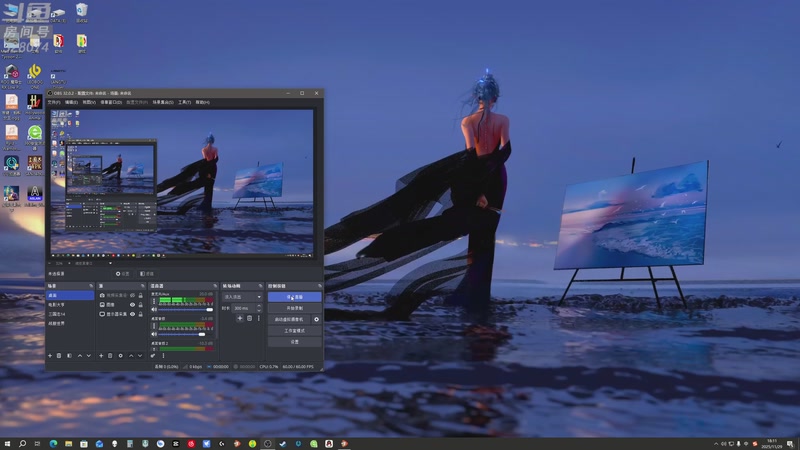
Task: Remove selected scene using trash icon in Scenes dock
Action: [59, 356]
